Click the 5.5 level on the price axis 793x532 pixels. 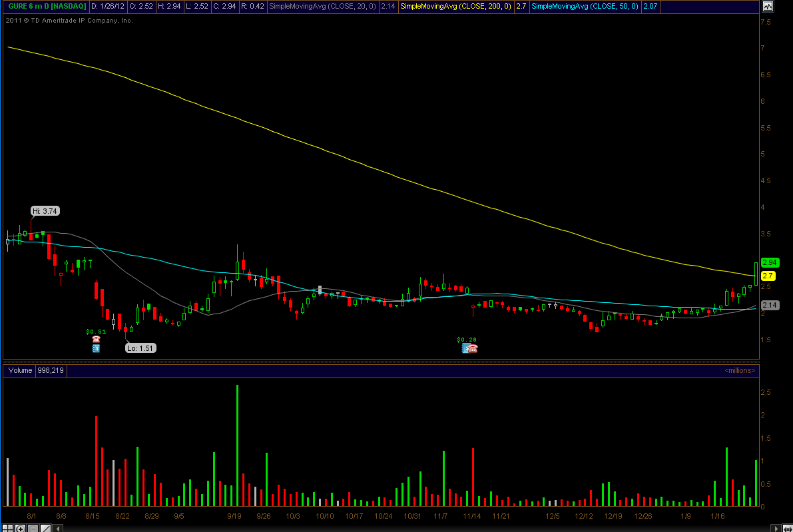pyautogui.click(x=766, y=128)
